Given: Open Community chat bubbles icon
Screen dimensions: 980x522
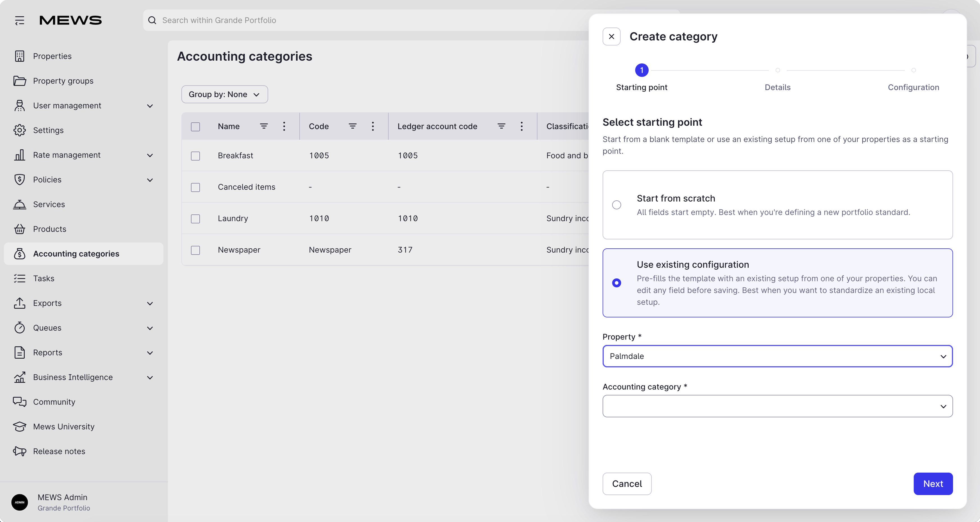Looking at the screenshot, I should tap(19, 402).
